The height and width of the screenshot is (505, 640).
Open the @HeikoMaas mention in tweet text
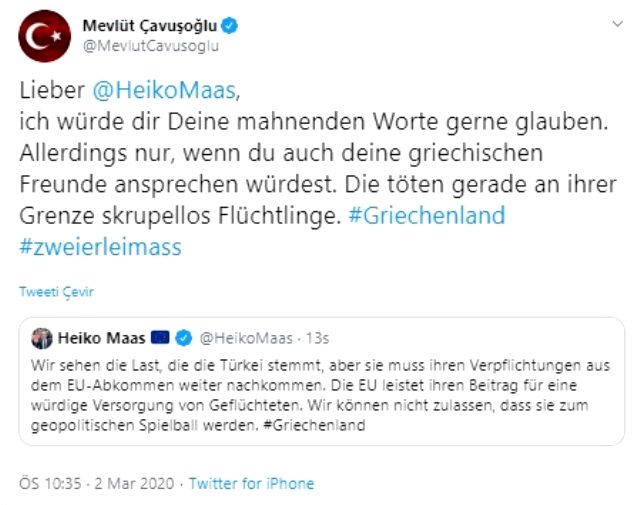[x=164, y=90]
